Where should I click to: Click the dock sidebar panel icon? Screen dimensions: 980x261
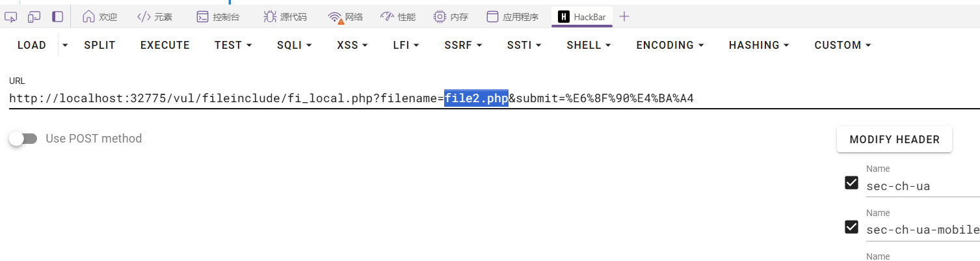tap(57, 17)
